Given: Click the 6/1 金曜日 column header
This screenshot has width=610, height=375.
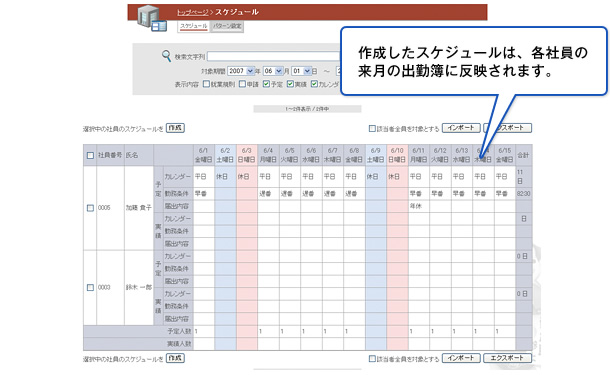Looking at the screenshot, I should (203, 155).
